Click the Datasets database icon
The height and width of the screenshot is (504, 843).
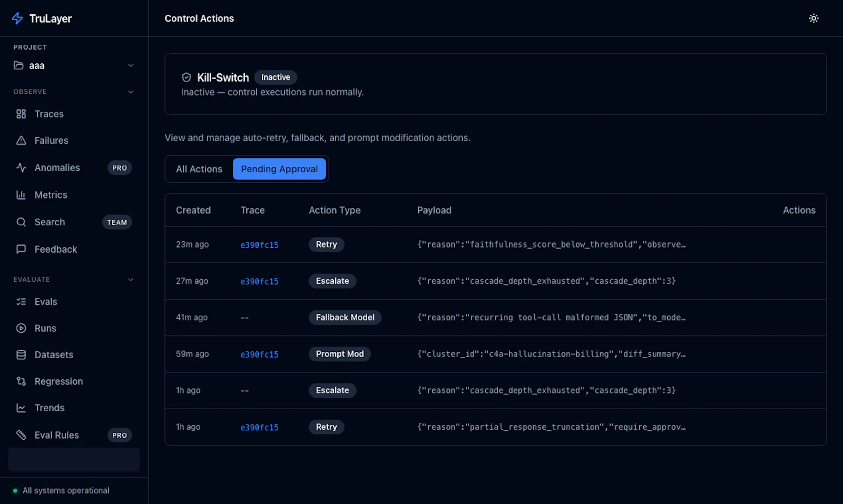(x=21, y=355)
